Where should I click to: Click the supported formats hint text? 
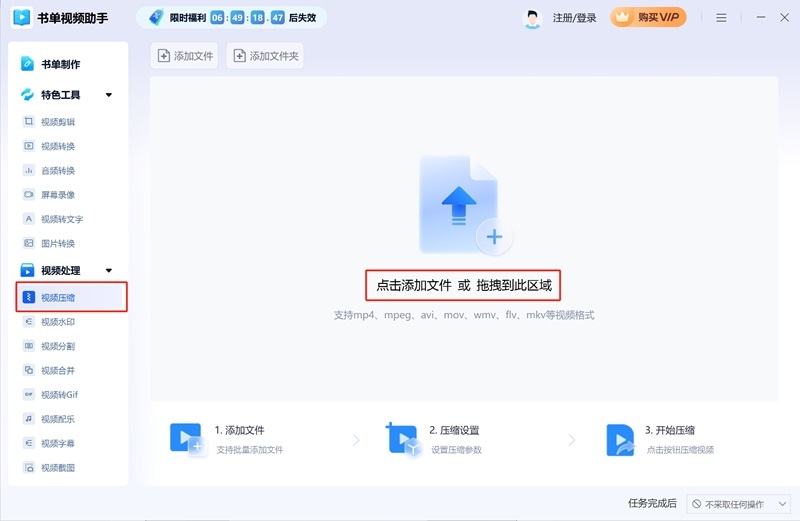point(464,315)
